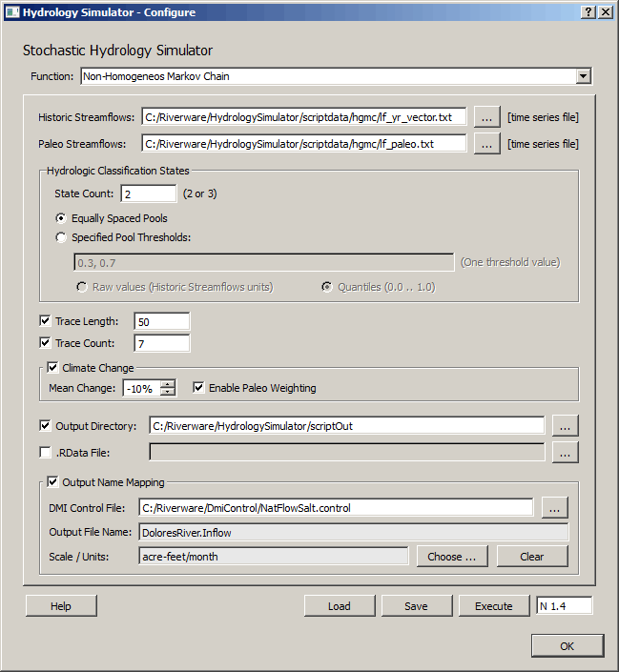Image resolution: width=619 pixels, height=672 pixels.
Task: Click the Output Directory path field
Action: point(346,425)
